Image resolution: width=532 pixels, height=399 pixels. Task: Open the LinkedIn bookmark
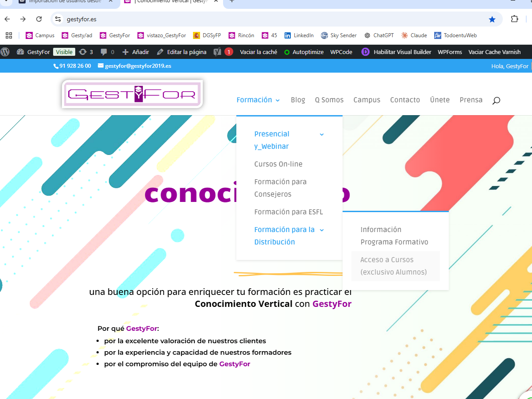pyautogui.click(x=299, y=35)
